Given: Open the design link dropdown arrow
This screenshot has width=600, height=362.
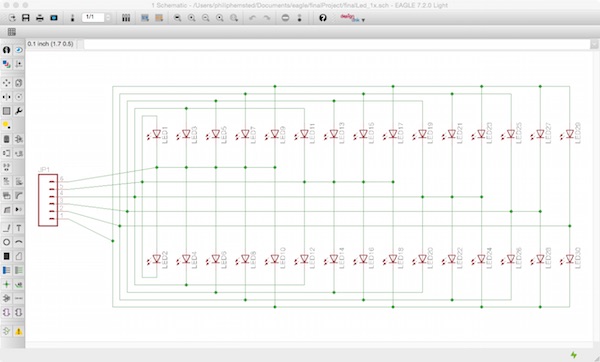Looking at the screenshot, I should click(x=363, y=20).
